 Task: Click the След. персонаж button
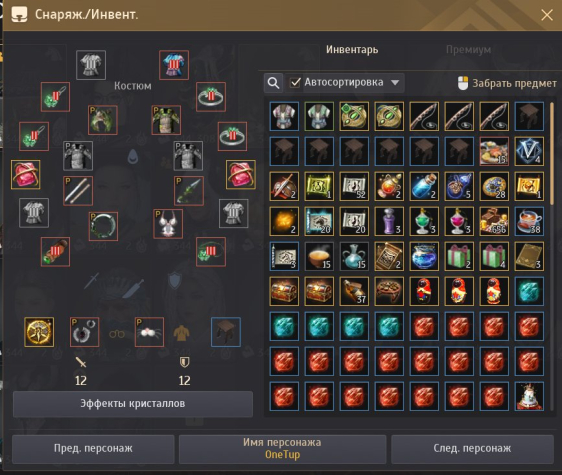point(472,449)
